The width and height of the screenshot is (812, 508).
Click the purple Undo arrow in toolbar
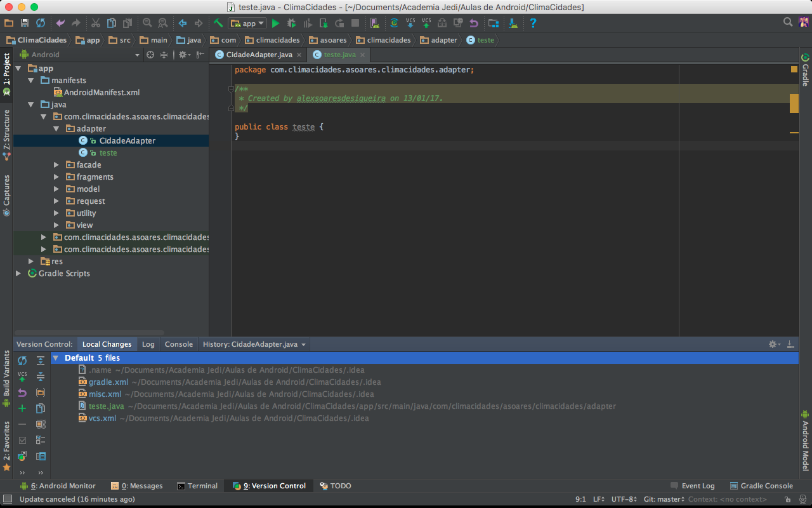pos(60,23)
